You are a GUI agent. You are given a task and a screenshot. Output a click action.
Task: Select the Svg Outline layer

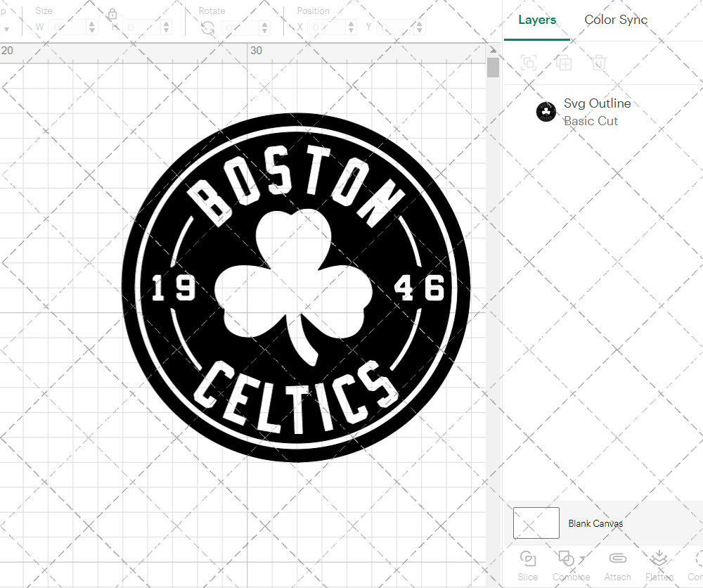[x=597, y=103]
